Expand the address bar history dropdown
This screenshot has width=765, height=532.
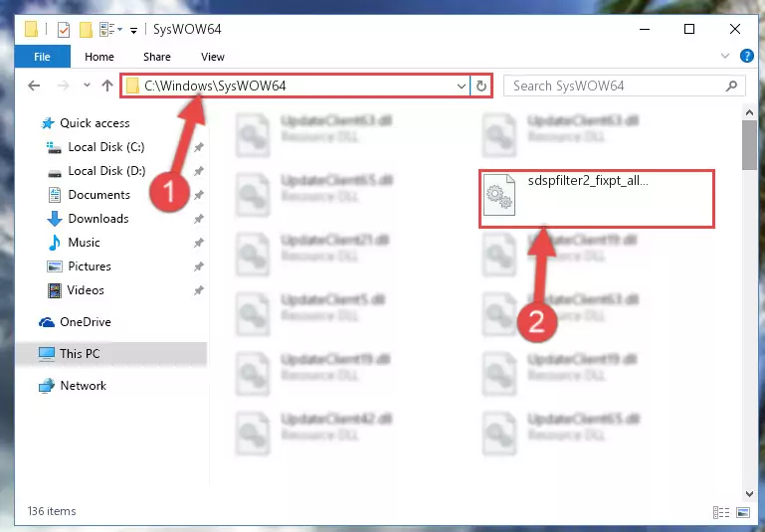click(461, 87)
